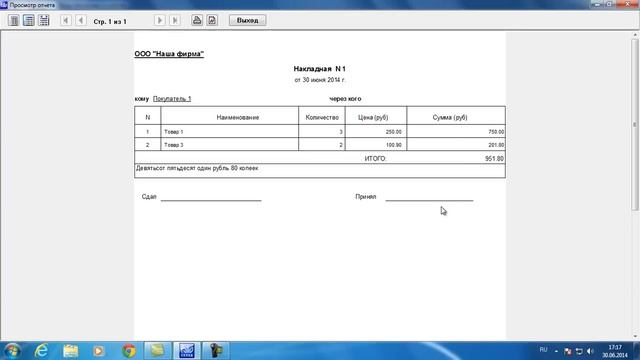This screenshot has height=360, width=640.
Task: Launch Internet Explorer from taskbar
Action: pyautogui.click(x=41, y=351)
